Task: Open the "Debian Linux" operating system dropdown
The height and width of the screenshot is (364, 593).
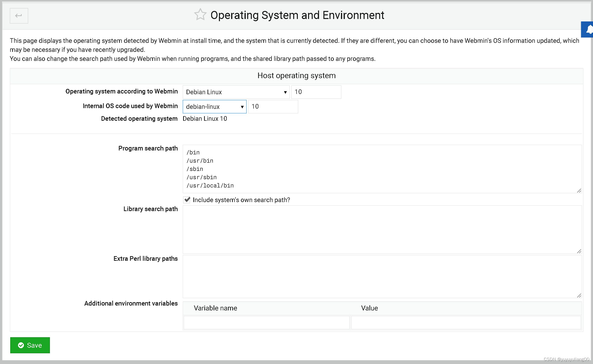Action: [x=235, y=92]
